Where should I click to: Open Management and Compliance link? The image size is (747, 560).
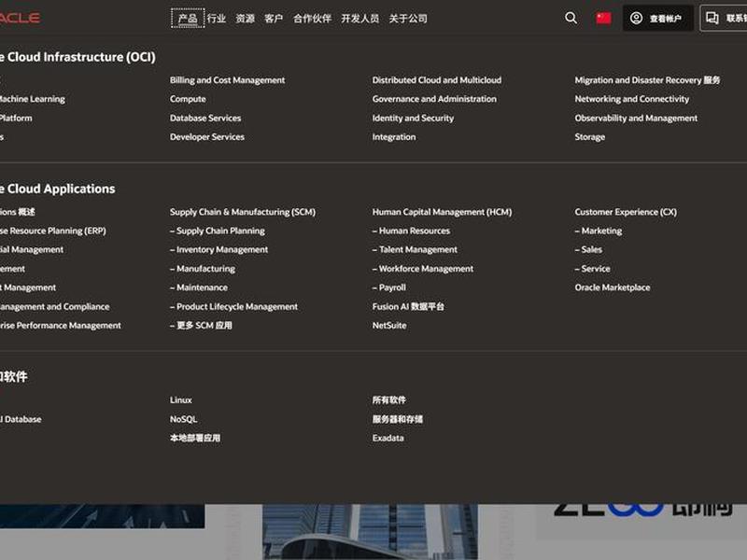coord(54,307)
